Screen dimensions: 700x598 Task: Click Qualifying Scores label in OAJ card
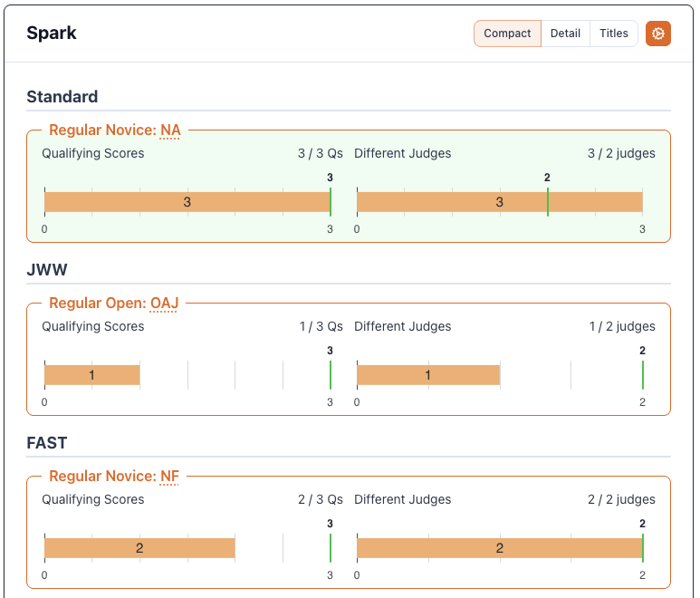(x=93, y=326)
